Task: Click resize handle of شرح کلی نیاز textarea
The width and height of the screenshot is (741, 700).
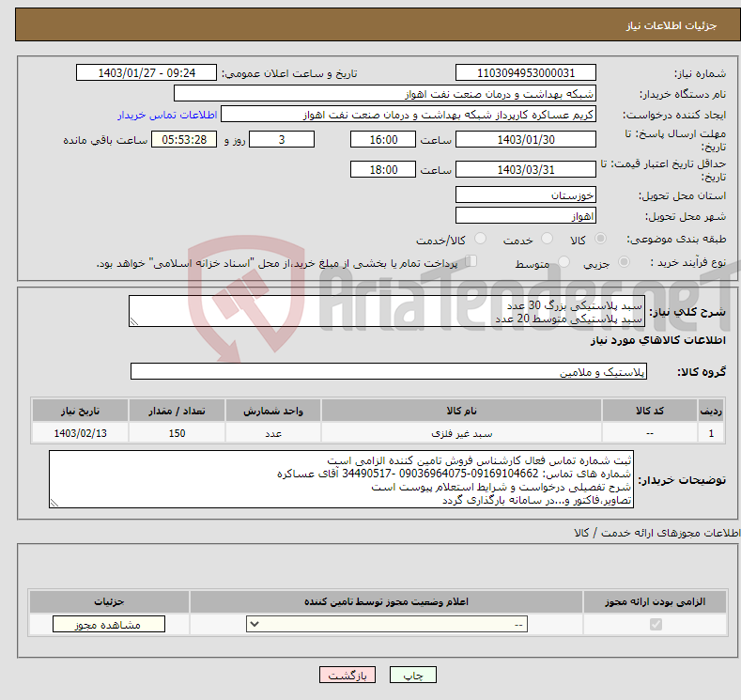Action: tap(134, 322)
